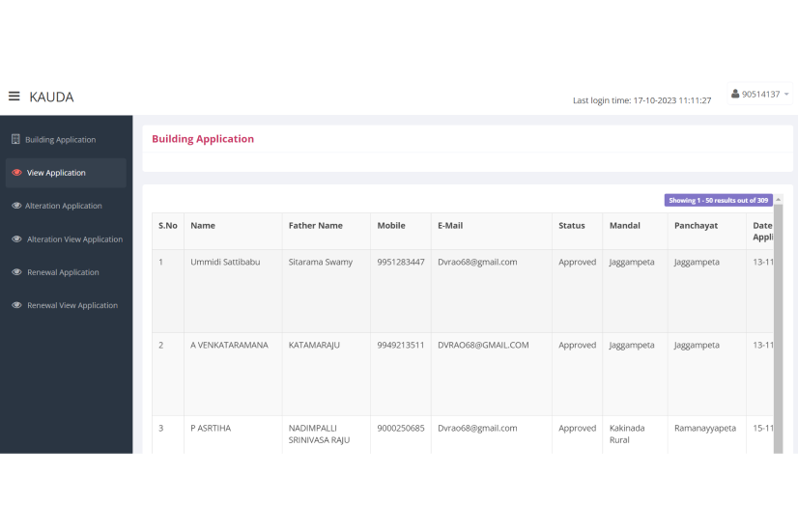Click the results count badge showing 309
The width and height of the screenshot is (798, 532).
tap(718, 200)
